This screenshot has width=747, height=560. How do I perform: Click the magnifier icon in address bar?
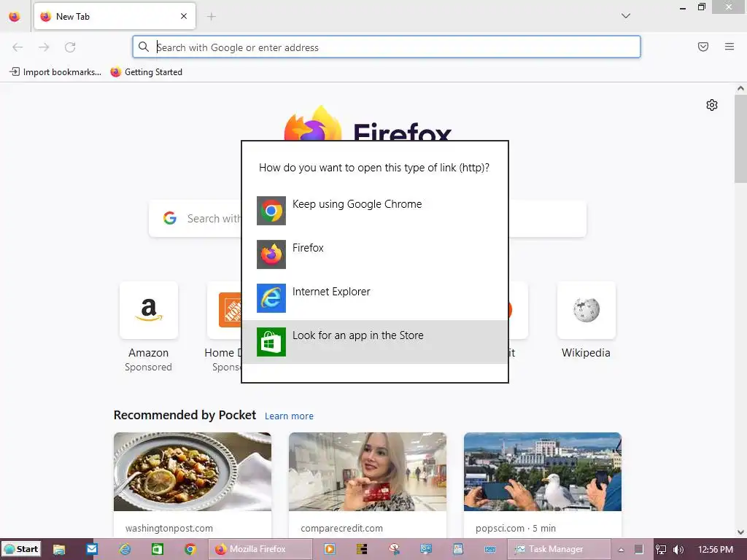144,47
